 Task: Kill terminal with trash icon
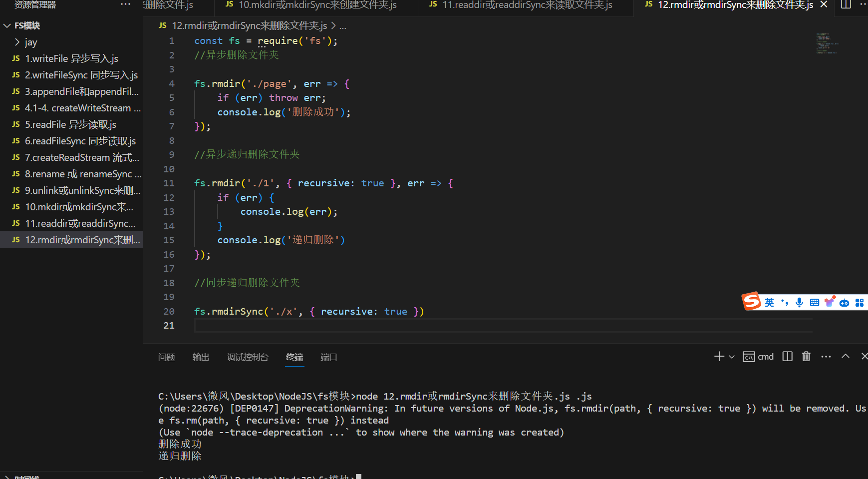pyautogui.click(x=806, y=356)
